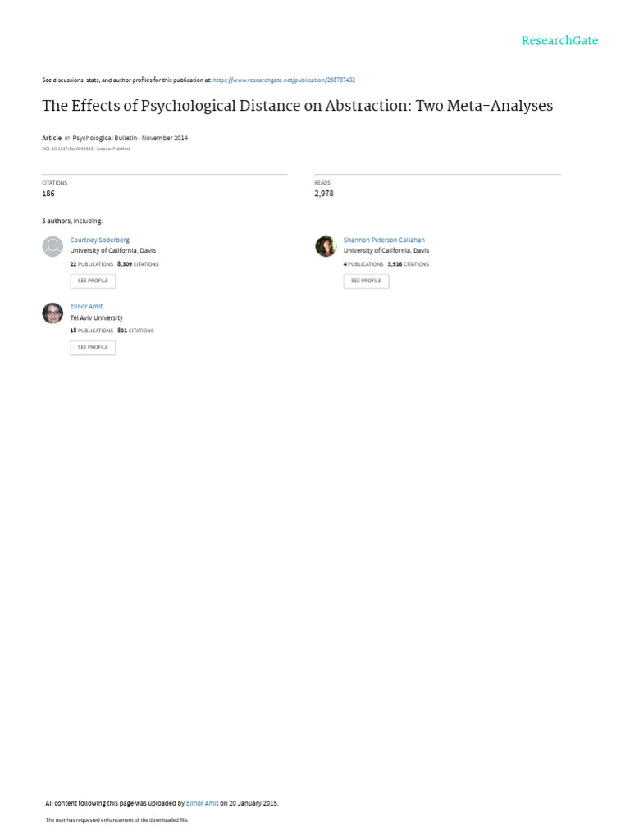Click Shannon Peterson Callahan's profile photo
630x840 pixels.
click(x=326, y=246)
